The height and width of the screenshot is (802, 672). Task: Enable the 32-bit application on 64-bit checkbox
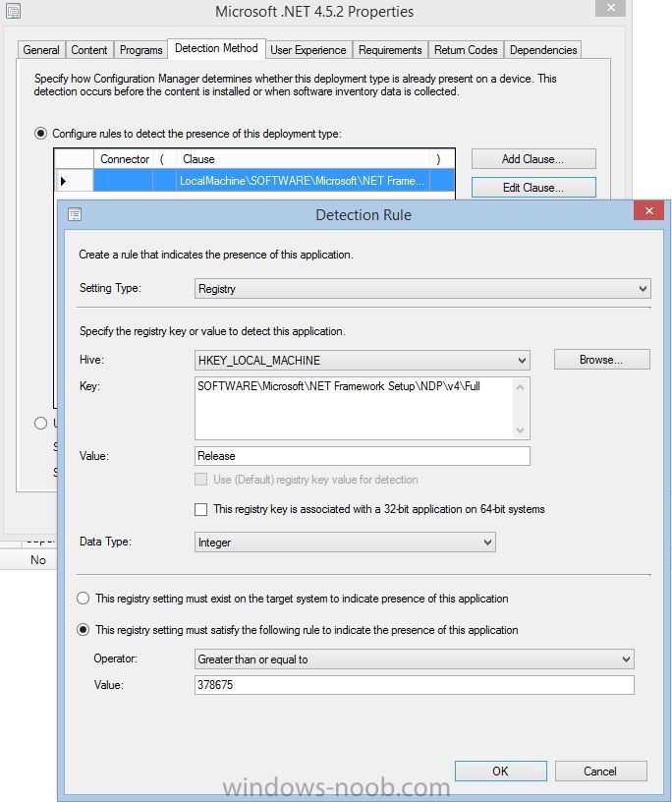point(201,509)
